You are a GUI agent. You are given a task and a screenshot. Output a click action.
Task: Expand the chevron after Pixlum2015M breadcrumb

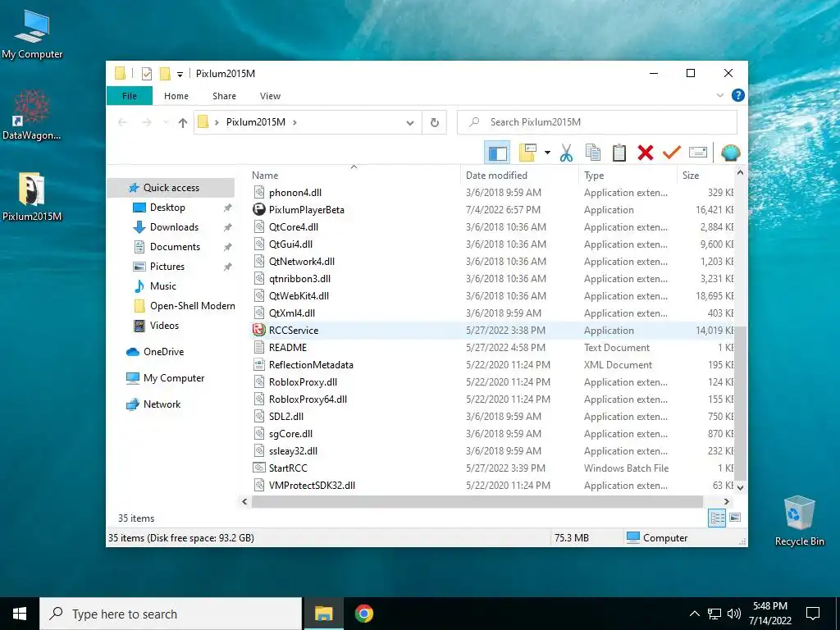[x=294, y=123]
